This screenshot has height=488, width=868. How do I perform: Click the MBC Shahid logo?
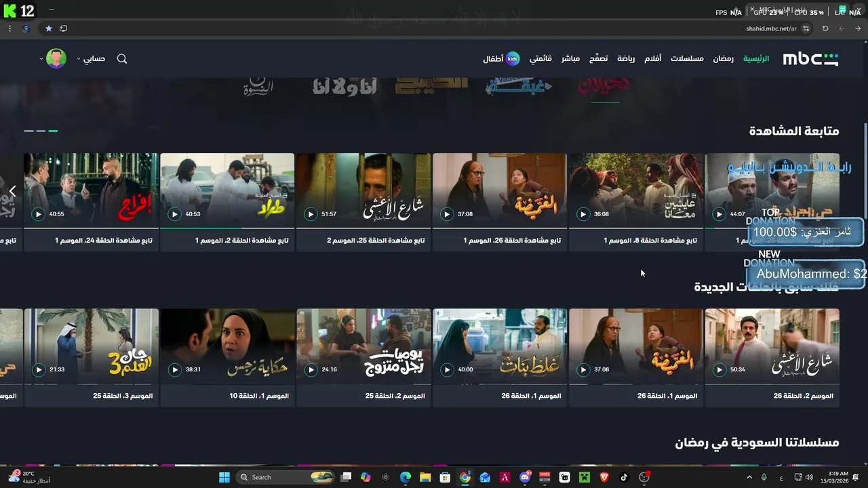point(810,59)
